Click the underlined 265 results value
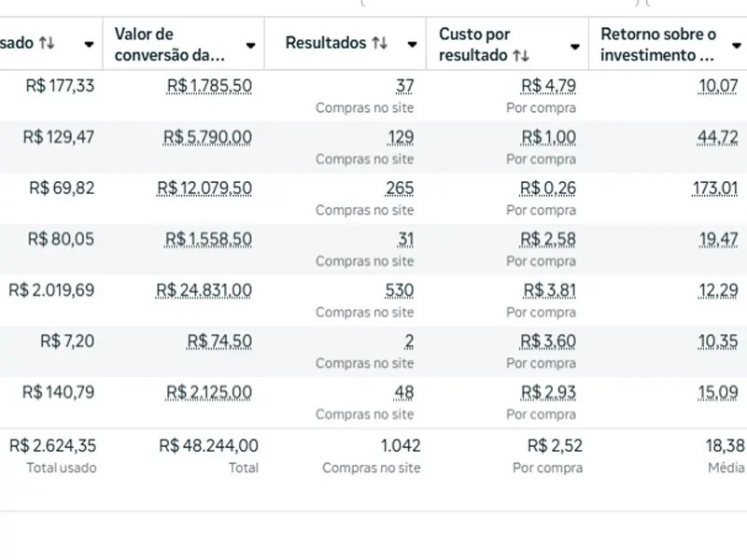Image resolution: width=747 pixels, height=560 pixels. 400,188
